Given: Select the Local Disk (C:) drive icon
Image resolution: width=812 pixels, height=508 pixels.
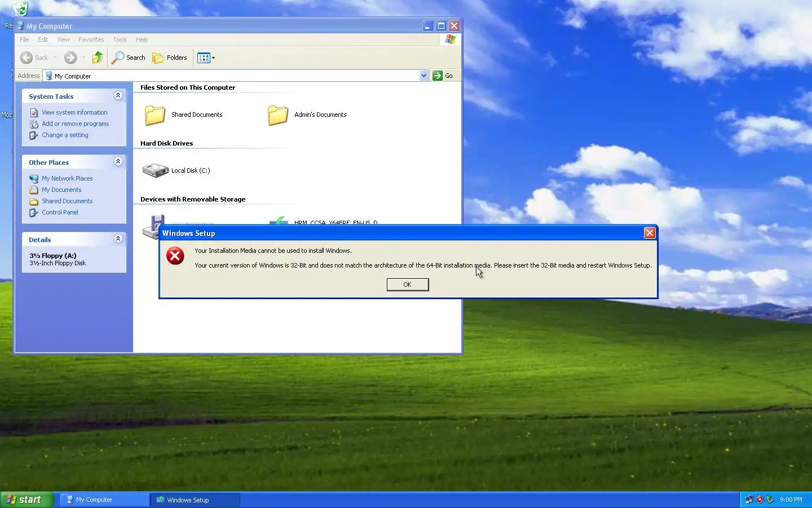Looking at the screenshot, I should [x=155, y=170].
